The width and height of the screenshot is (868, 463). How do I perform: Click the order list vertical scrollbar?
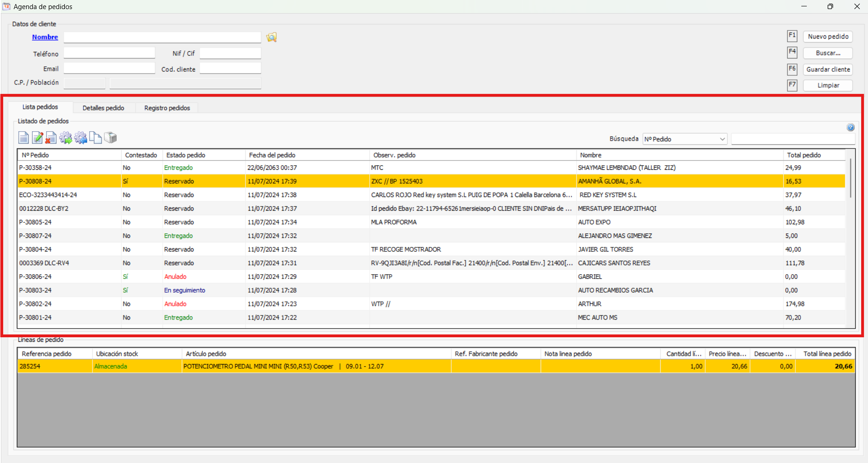(x=850, y=178)
